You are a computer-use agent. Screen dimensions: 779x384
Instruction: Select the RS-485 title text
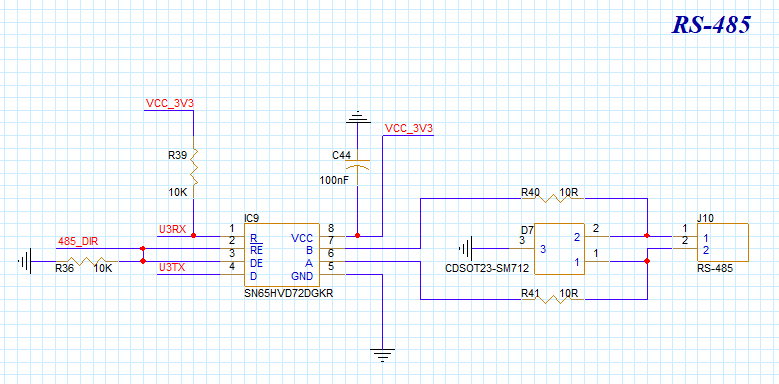point(711,24)
